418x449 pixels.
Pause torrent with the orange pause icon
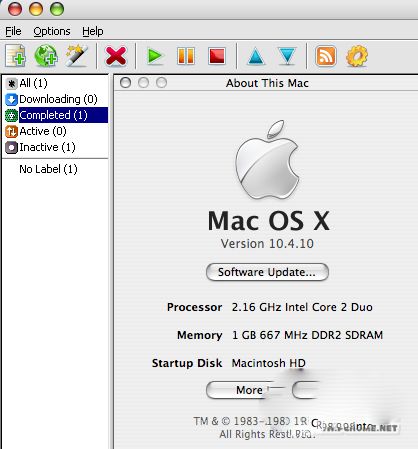pyautogui.click(x=186, y=56)
